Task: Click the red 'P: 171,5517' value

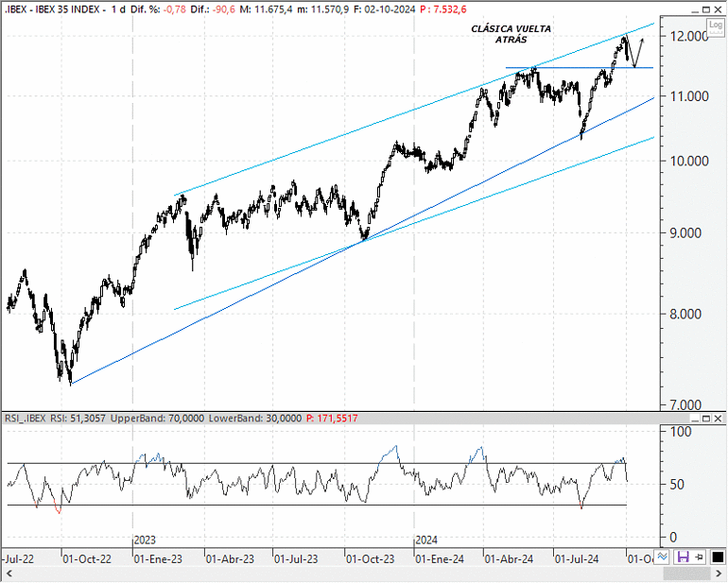Action: (332, 419)
